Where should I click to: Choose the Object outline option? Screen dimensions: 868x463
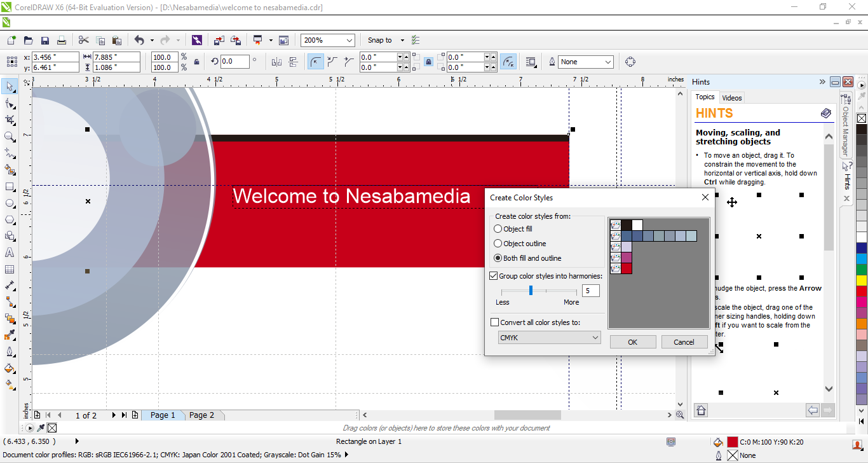498,244
